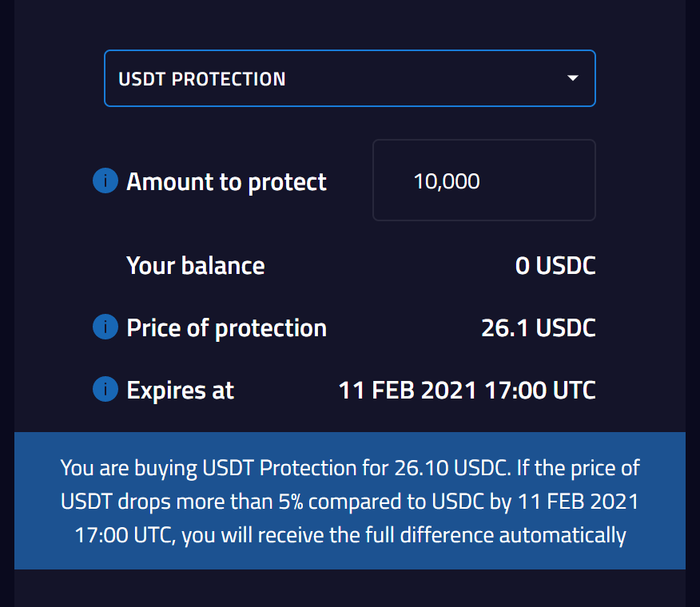The width and height of the screenshot is (700, 607).
Task: Click the Expires at label
Action: (180, 391)
